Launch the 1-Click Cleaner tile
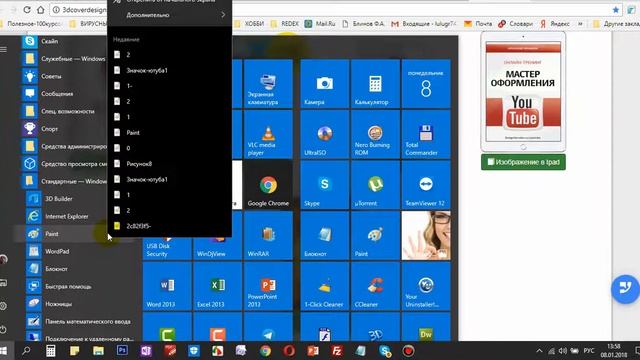Image resolution: width=640 pixels, height=360 pixels. click(324, 286)
